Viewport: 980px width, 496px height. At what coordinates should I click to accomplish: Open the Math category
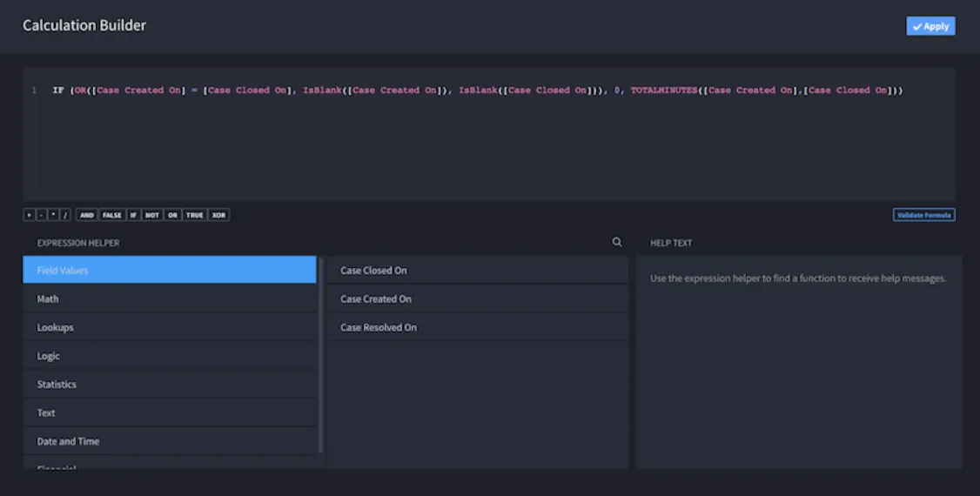click(x=170, y=298)
